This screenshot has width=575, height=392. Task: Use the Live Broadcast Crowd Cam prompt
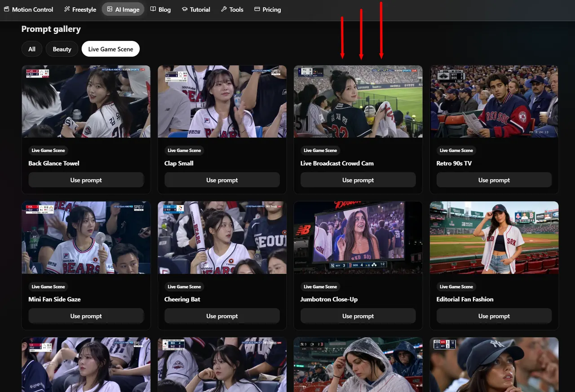pos(358,180)
